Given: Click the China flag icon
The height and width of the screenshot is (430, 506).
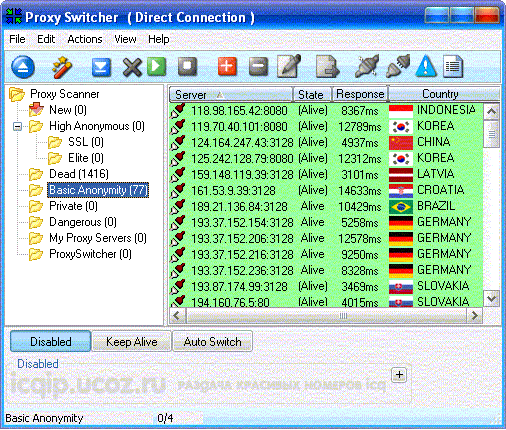Looking at the screenshot, I should [x=401, y=143].
